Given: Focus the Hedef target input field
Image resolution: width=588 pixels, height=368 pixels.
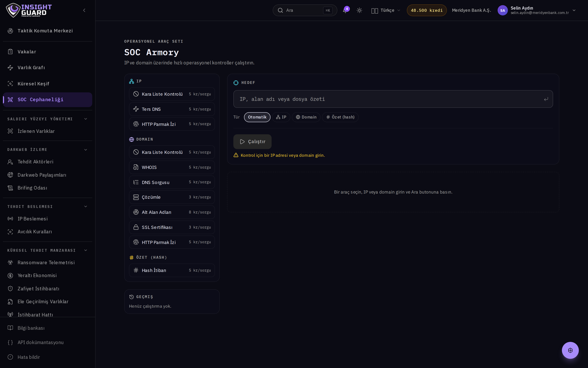Looking at the screenshot, I should coord(393,99).
